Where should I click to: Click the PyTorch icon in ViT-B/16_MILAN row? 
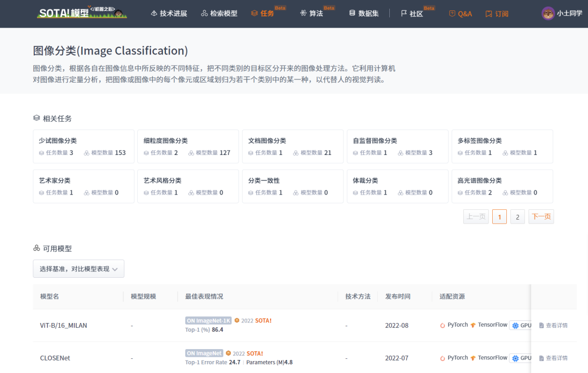[443, 325]
